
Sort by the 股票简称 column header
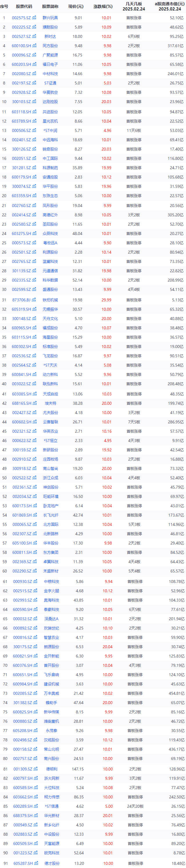point(50,6)
